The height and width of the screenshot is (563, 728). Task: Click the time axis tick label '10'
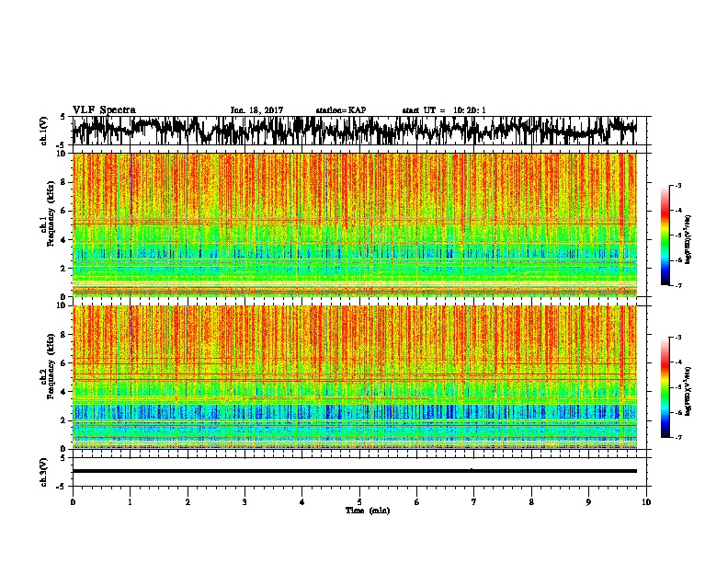click(x=646, y=502)
